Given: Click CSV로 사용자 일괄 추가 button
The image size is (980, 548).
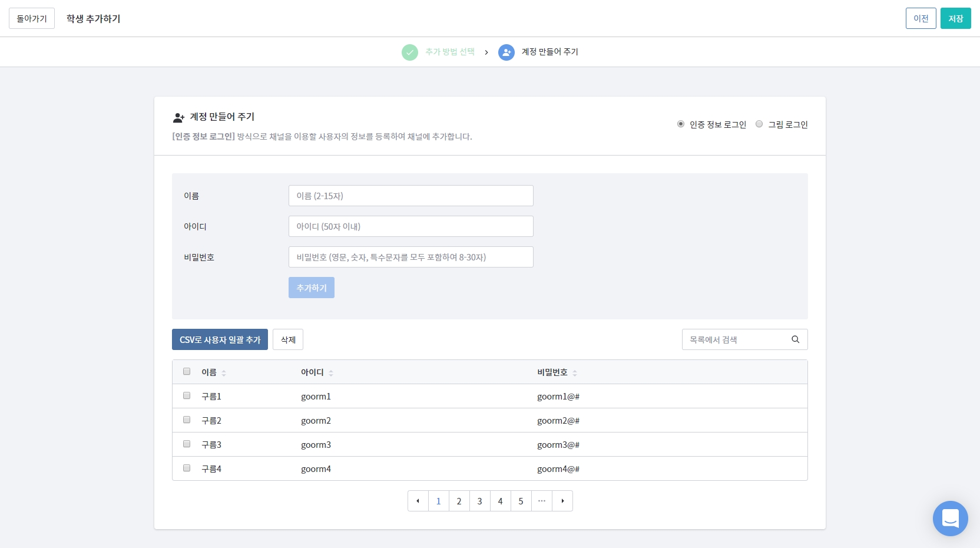Looking at the screenshot, I should [x=220, y=339].
